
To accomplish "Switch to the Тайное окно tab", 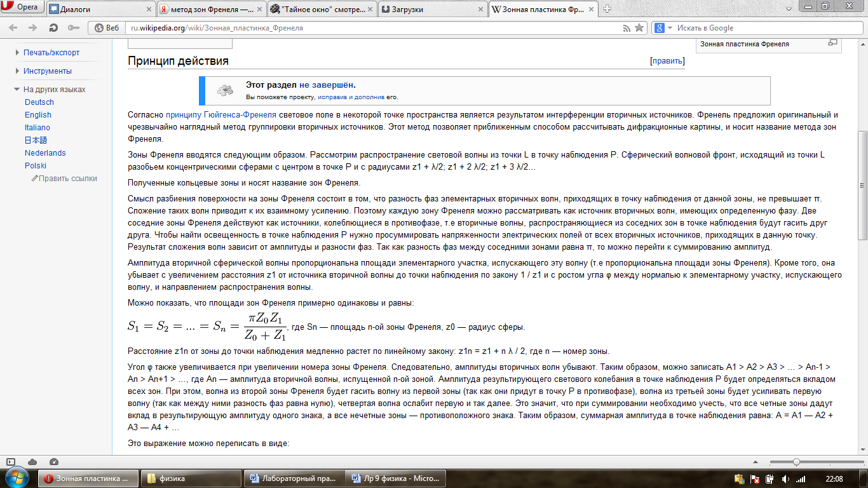I will tap(322, 10).
